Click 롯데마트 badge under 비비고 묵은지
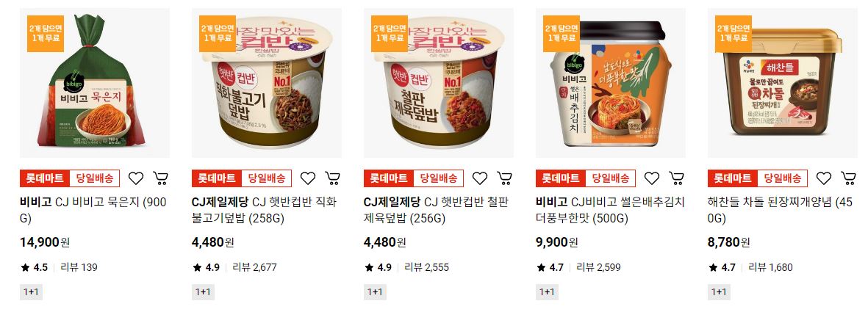This screenshot has height=312, width=868. (45, 178)
